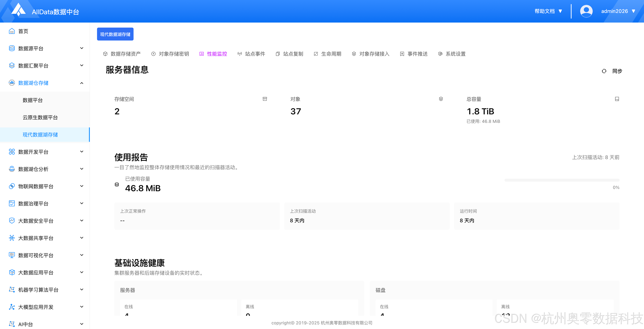Viewport: 644px width, 329px height.
Task: Click the used capacity database icon
Action: pos(117,185)
